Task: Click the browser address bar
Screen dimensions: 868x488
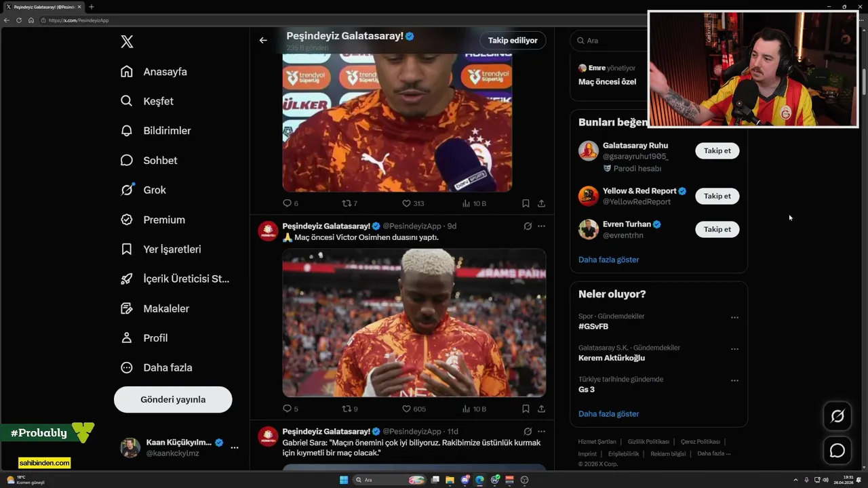Action: pos(339,20)
